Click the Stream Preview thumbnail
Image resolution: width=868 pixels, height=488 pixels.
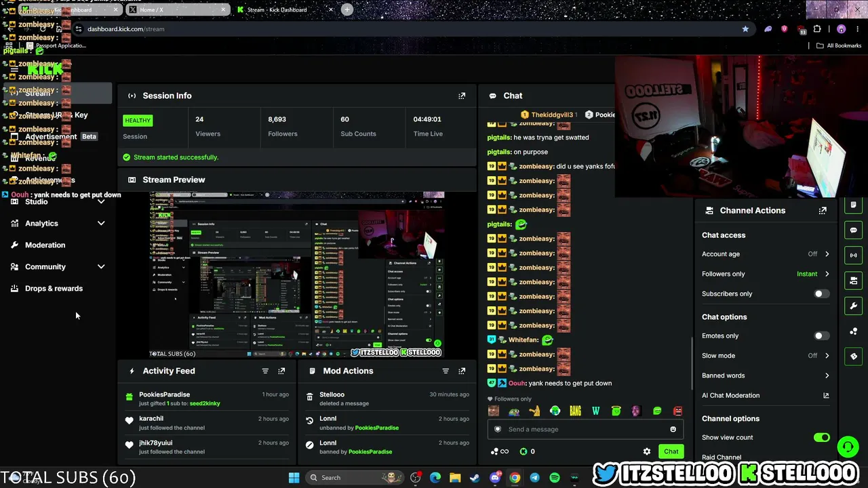pos(297,274)
